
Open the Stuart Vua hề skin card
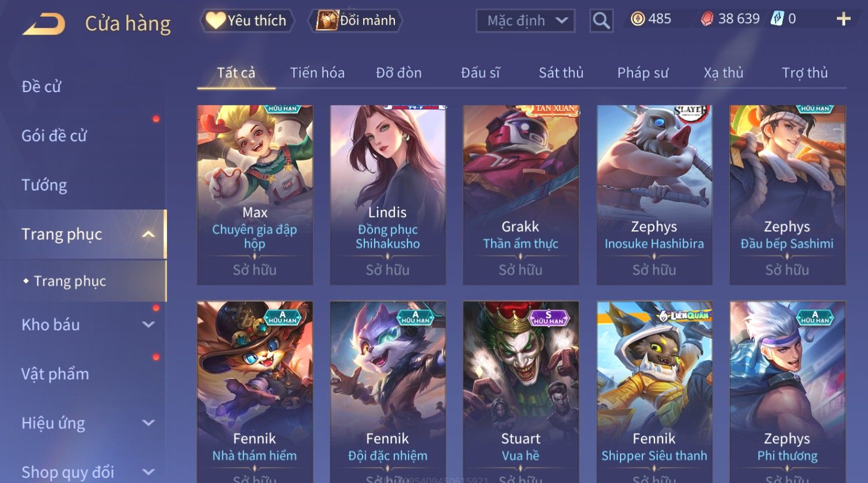click(520, 391)
